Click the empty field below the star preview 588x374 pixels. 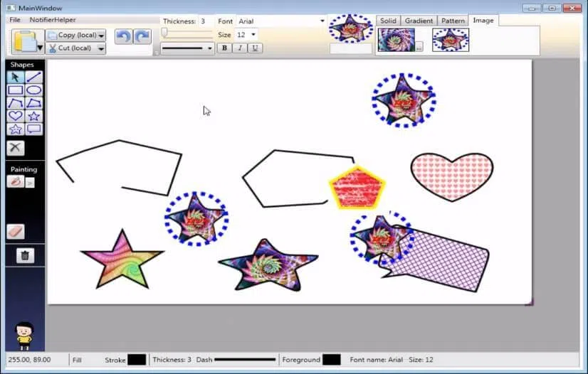(351, 48)
